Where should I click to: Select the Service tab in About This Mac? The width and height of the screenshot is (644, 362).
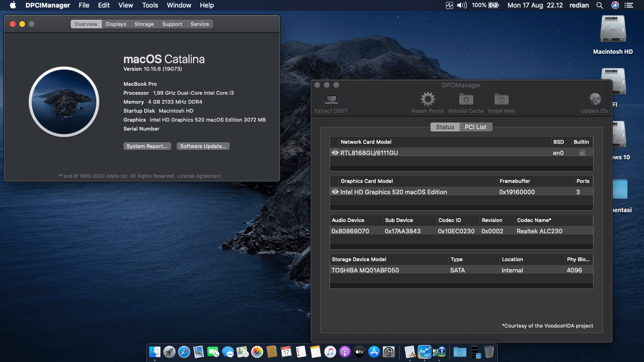pos(199,24)
